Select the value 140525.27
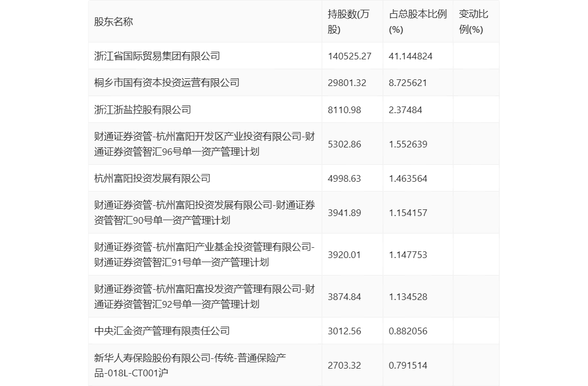Image resolution: width=588 pixels, height=386 pixels. (x=349, y=56)
